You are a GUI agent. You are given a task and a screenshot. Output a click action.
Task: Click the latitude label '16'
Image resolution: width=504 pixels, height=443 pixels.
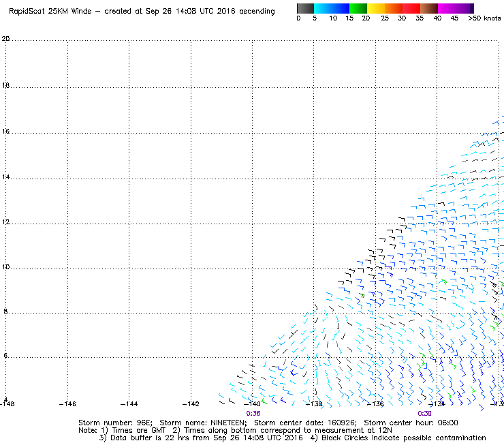[x=5, y=132]
